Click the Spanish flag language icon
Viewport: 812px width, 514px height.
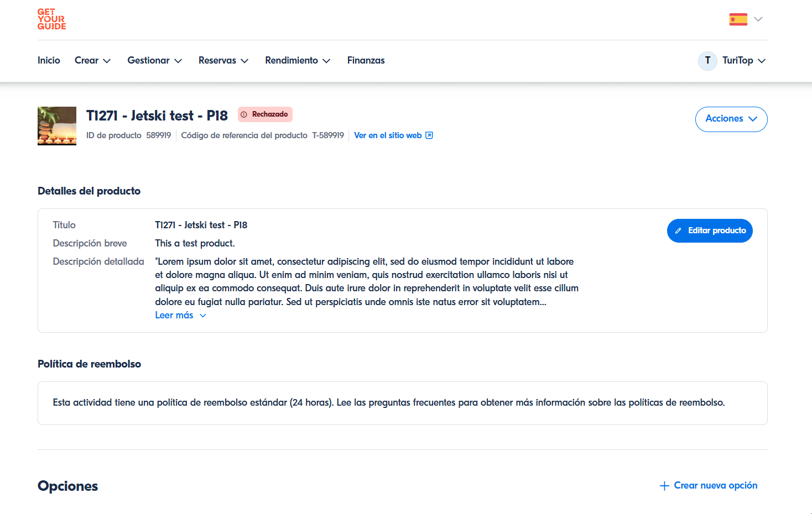click(738, 19)
